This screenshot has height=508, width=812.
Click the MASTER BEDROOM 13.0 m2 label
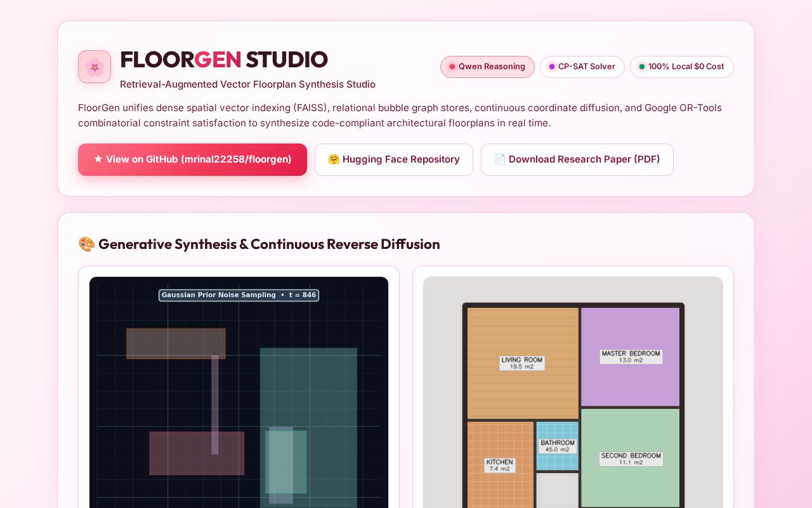pyautogui.click(x=631, y=357)
